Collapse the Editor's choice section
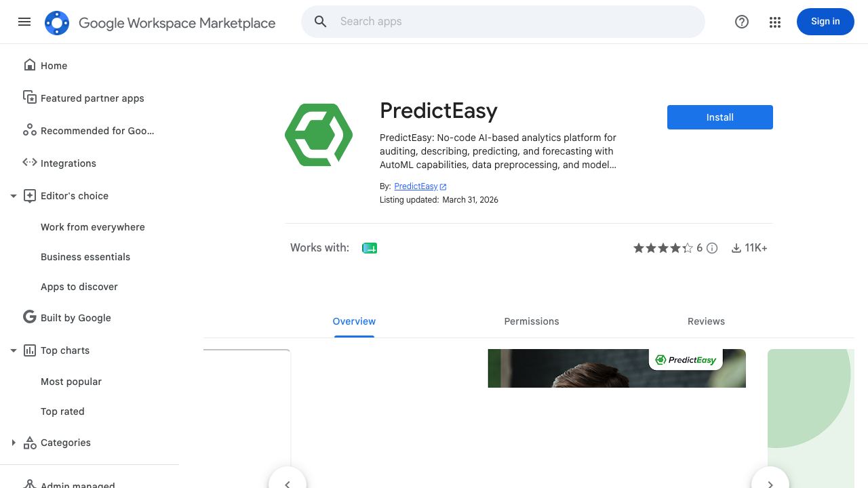This screenshot has width=868, height=488. [x=13, y=196]
